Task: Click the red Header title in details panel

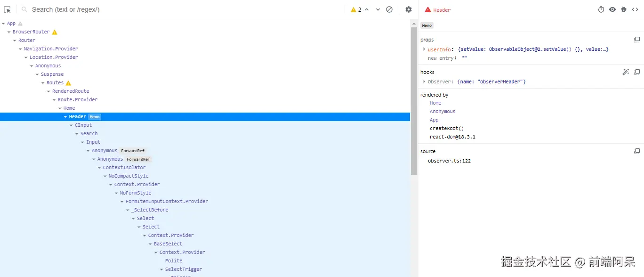Action: pyautogui.click(x=442, y=10)
